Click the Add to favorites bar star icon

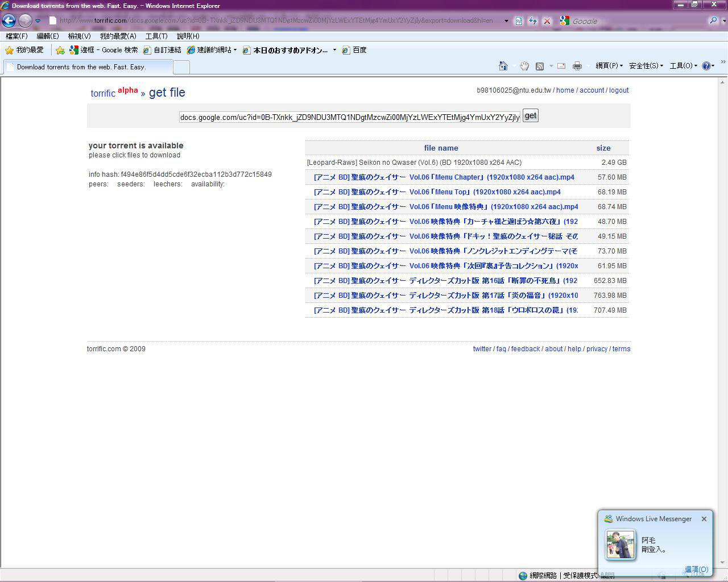(60, 50)
